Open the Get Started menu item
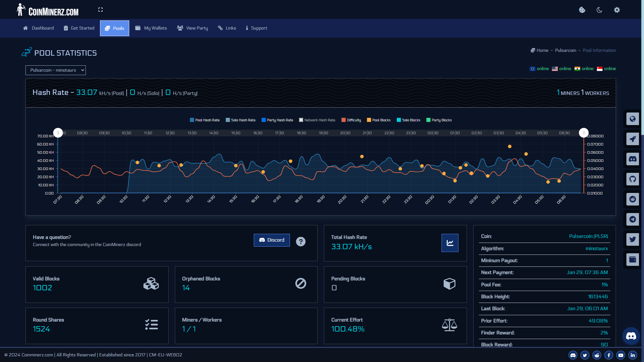This screenshot has height=362, width=644. pyautogui.click(x=79, y=28)
